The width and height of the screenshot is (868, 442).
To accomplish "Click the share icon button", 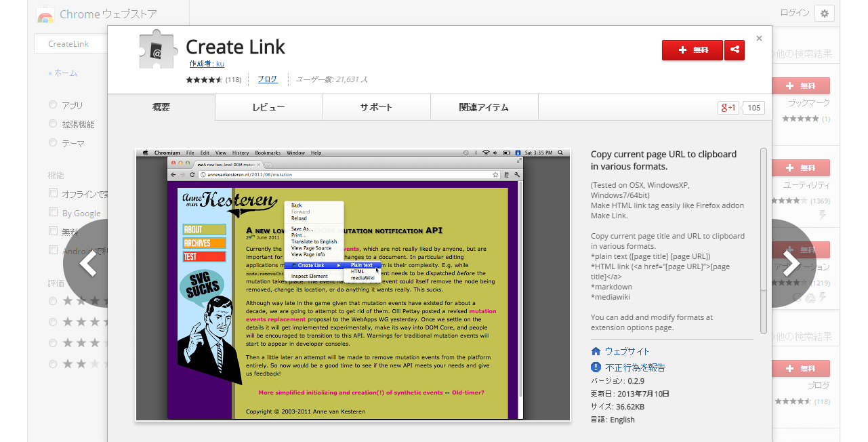I will pyautogui.click(x=735, y=50).
